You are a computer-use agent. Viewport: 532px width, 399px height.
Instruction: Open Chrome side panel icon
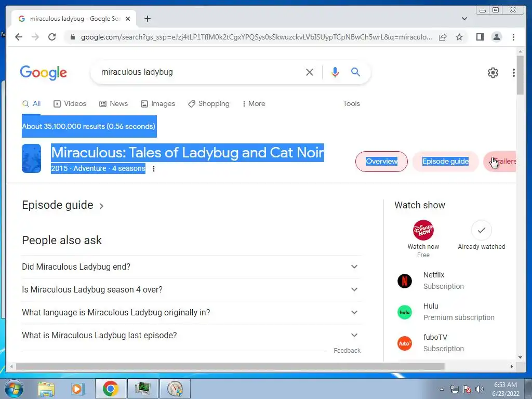click(480, 37)
